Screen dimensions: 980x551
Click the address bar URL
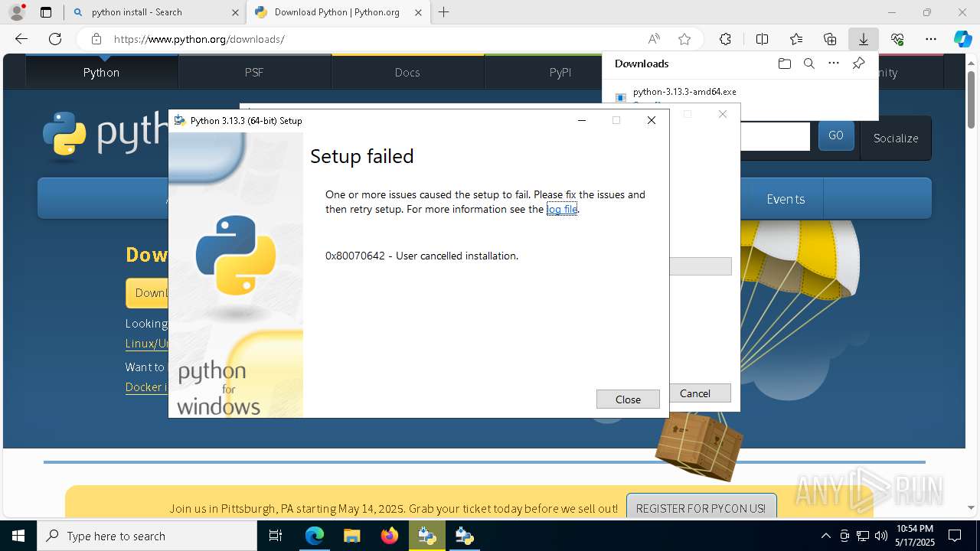[199, 39]
